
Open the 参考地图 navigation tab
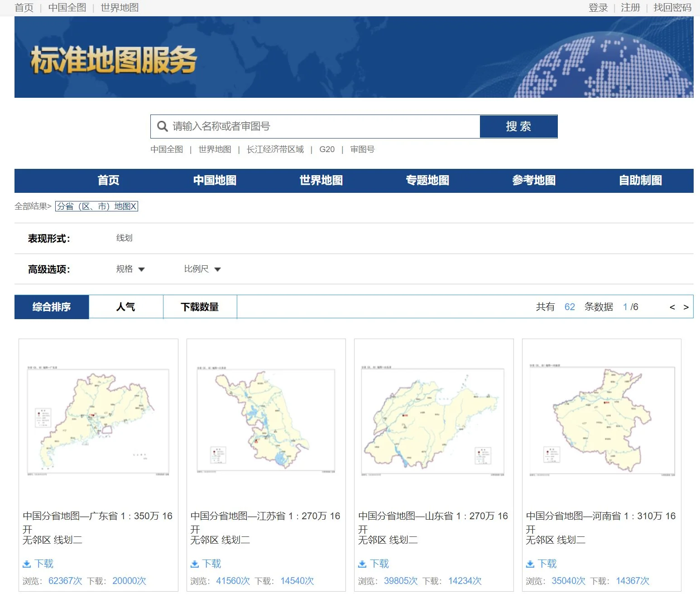point(534,180)
